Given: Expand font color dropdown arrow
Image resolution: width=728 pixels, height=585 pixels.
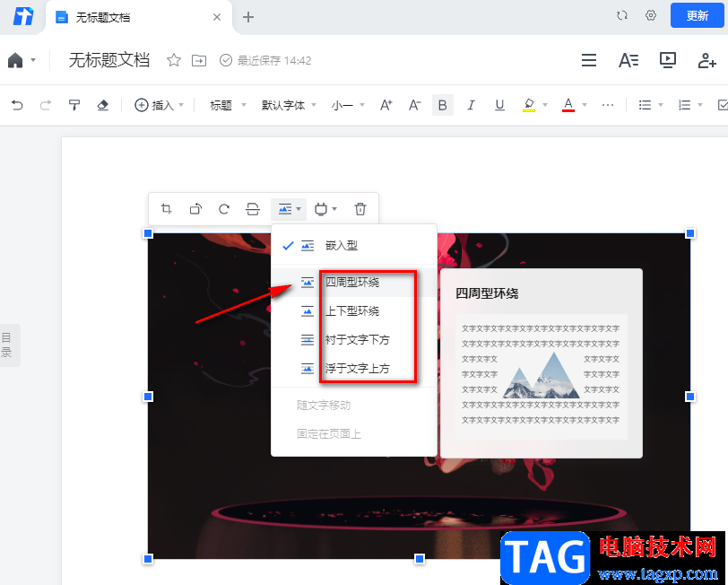Looking at the screenshot, I should pos(585,106).
